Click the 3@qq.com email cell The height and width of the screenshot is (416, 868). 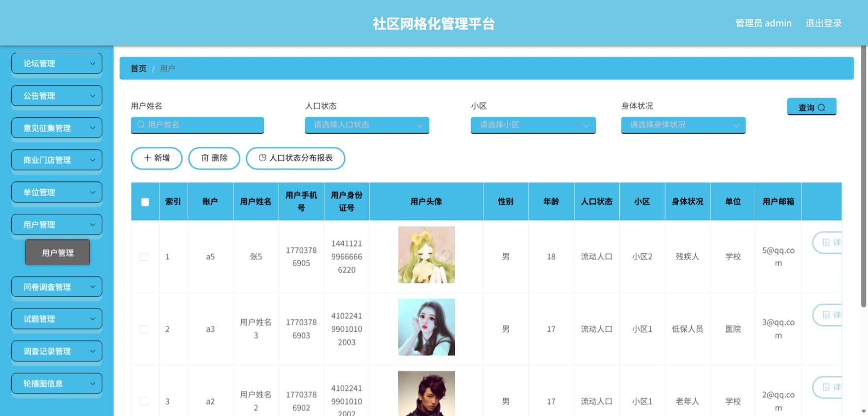point(778,329)
